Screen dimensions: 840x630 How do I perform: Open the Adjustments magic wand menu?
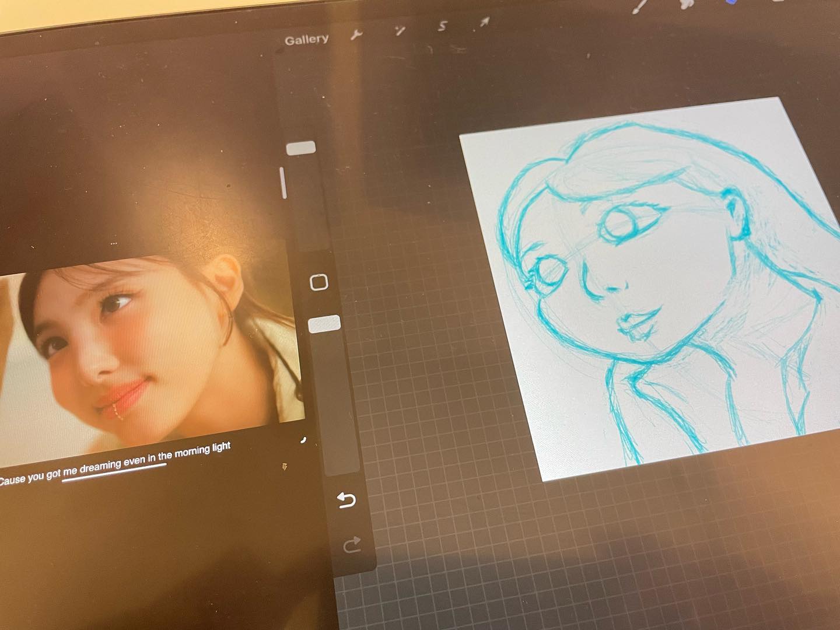click(400, 30)
